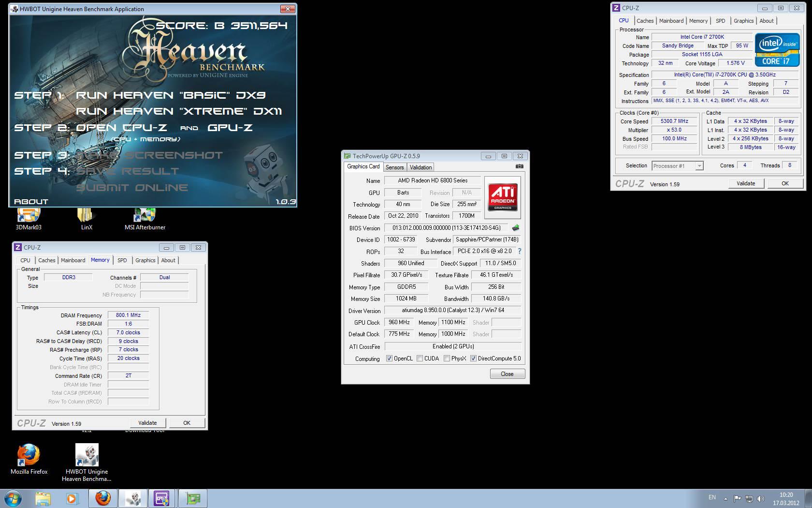Click the Show Desktop button at taskbar end
812x508 pixels.
tap(809, 498)
